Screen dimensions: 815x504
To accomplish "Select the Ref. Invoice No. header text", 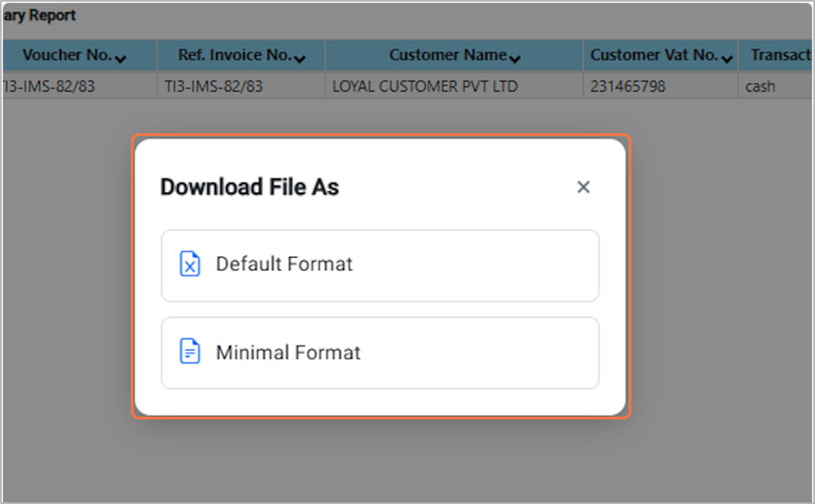I will coord(235,56).
